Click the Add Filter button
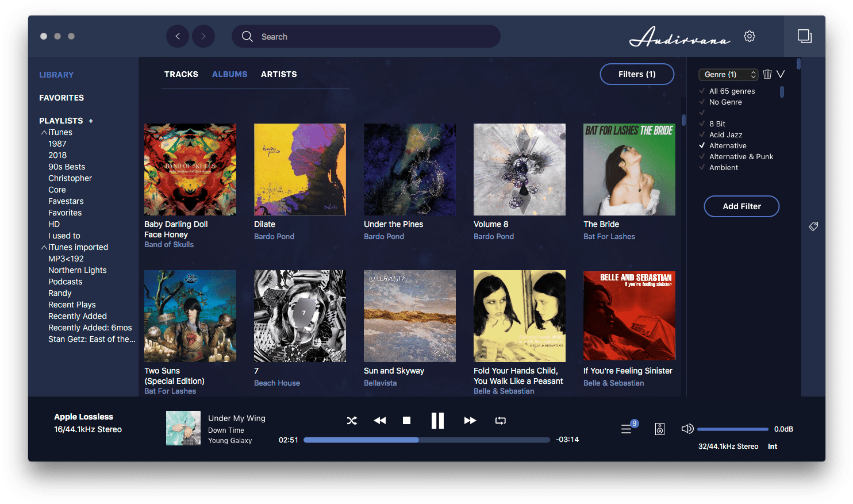The width and height of the screenshot is (853, 504). (x=741, y=206)
